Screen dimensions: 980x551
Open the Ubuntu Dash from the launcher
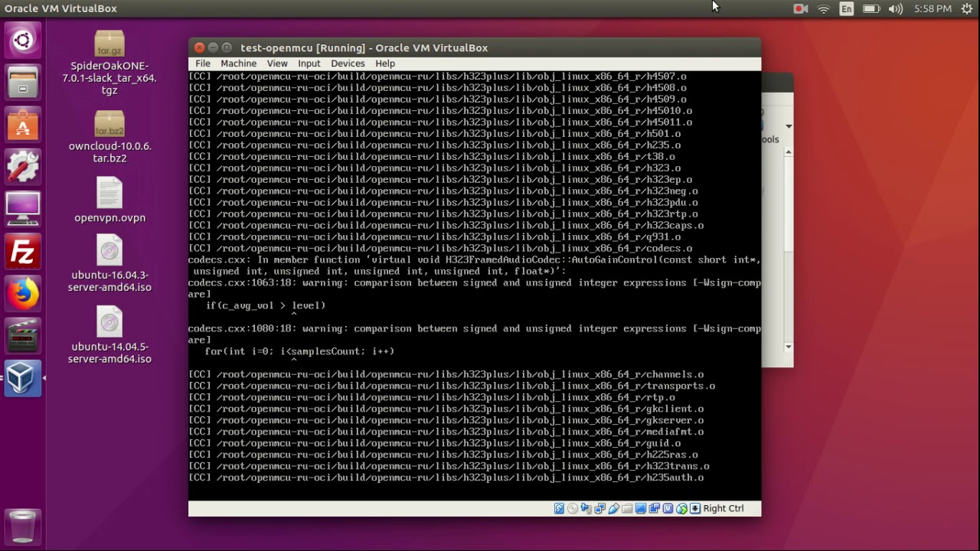tap(23, 40)
